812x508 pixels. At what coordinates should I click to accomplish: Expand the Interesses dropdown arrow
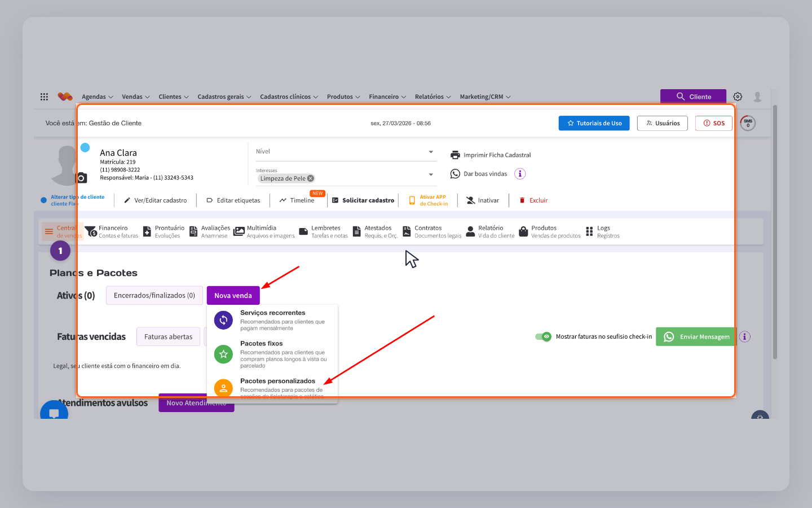[x=431, y=175]
